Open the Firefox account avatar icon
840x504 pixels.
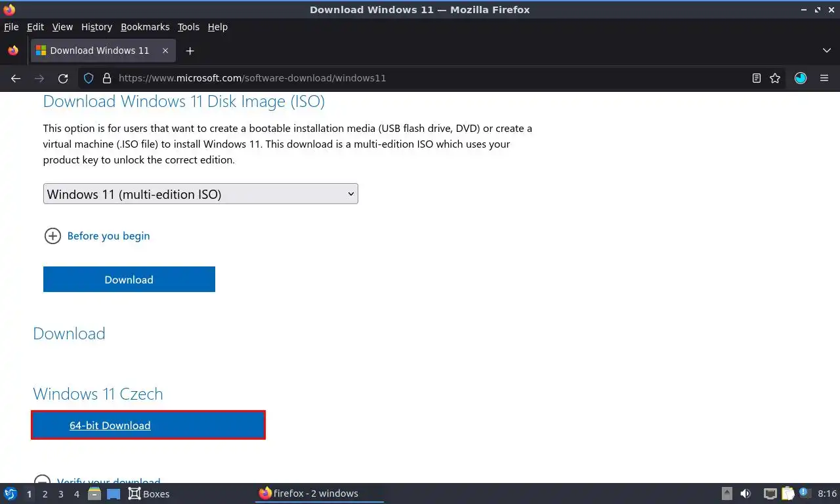tap(801, 78)
